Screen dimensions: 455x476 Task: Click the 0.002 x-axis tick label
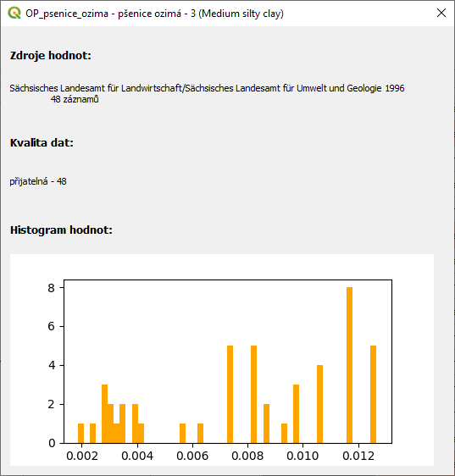point(82,456)
